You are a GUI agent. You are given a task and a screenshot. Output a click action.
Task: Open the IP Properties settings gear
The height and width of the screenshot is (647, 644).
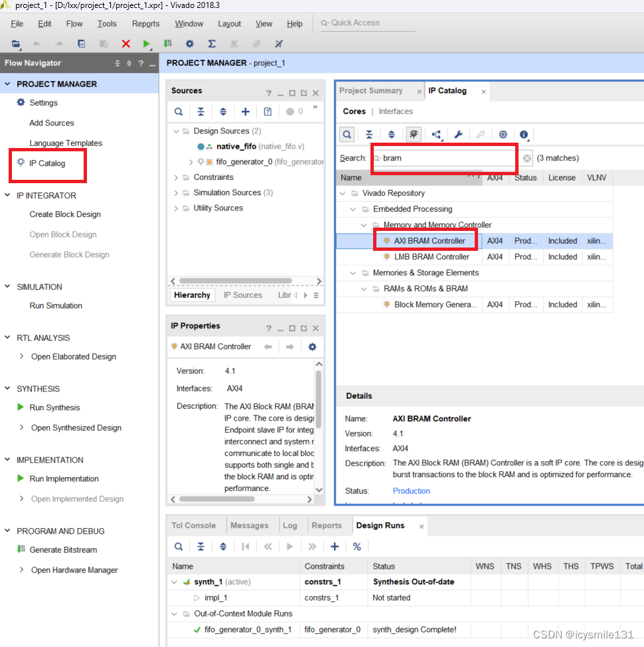(x=313, y=346)
